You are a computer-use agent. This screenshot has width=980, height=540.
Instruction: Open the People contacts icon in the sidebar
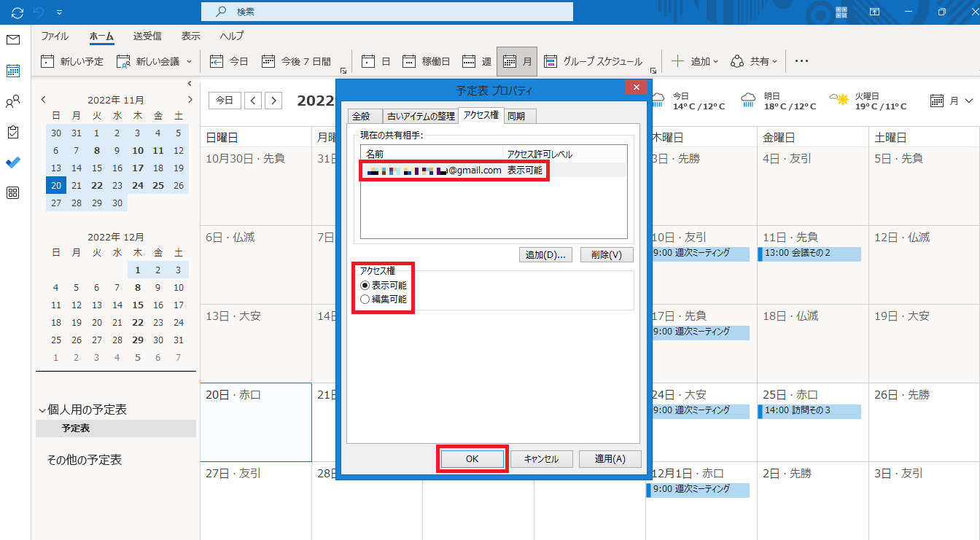coord(13,101)
